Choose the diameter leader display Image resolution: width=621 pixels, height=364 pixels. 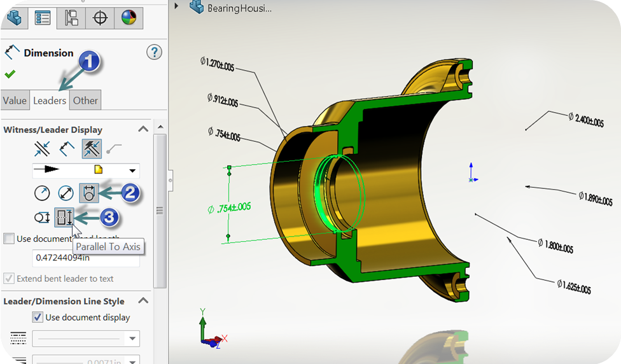(x=66, y=193)
